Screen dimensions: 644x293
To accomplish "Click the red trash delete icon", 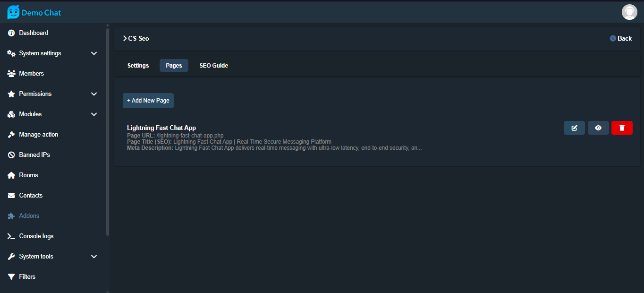I will 622,128.
